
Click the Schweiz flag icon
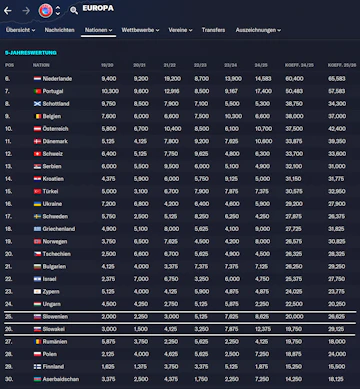pos(37,154)
